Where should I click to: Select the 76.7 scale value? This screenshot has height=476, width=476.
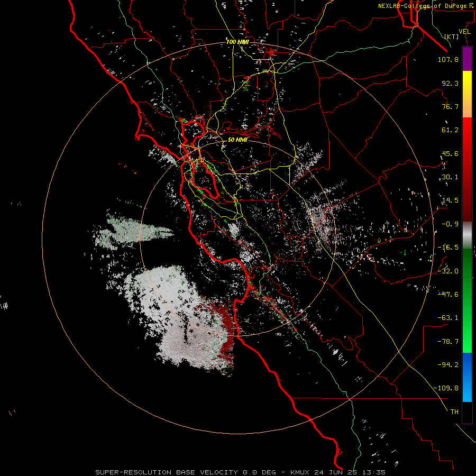(450, 106)
